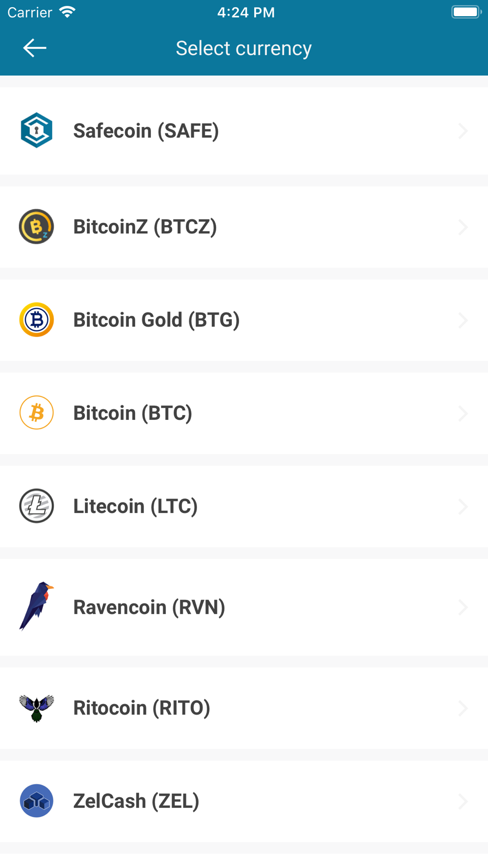The height and width of the screenshot is (868, 488).
Task: Tap the Litecoin grey logo
Action: click(x=37, y=506)
